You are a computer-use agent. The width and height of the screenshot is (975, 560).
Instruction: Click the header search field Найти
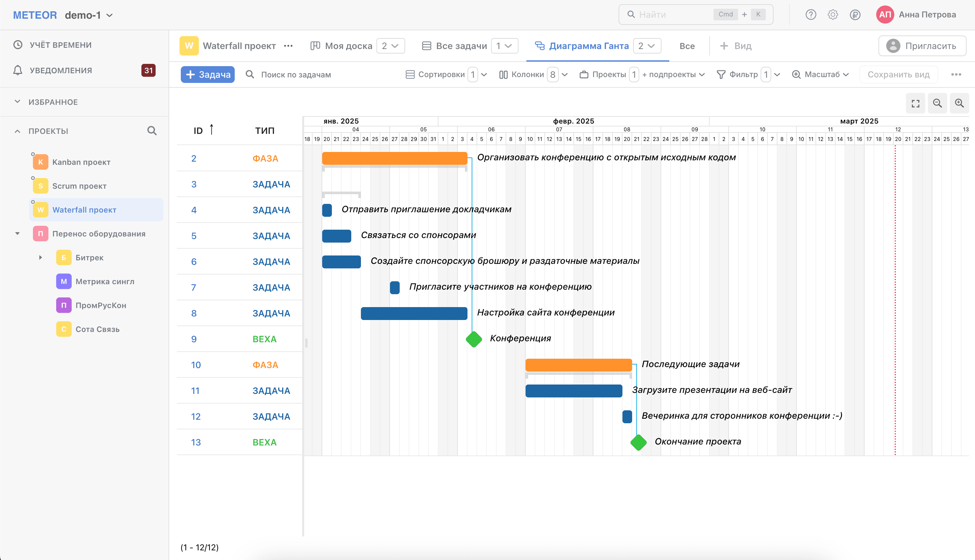point(695,15)
